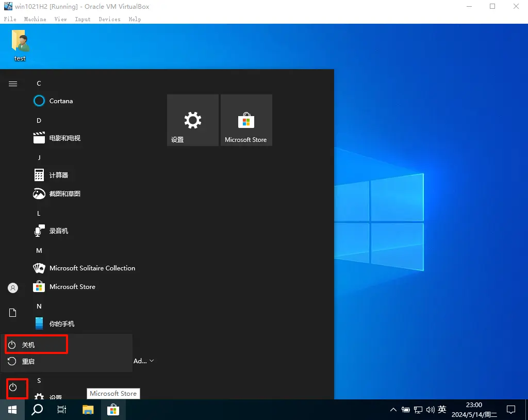Minimize the VirtualBox window
Screen dimensions: 528x420
(469, 6)
